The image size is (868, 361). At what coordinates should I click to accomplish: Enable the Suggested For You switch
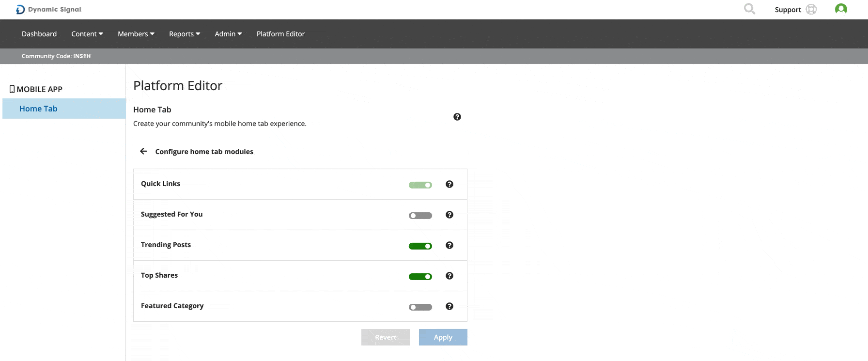(420, 216)
